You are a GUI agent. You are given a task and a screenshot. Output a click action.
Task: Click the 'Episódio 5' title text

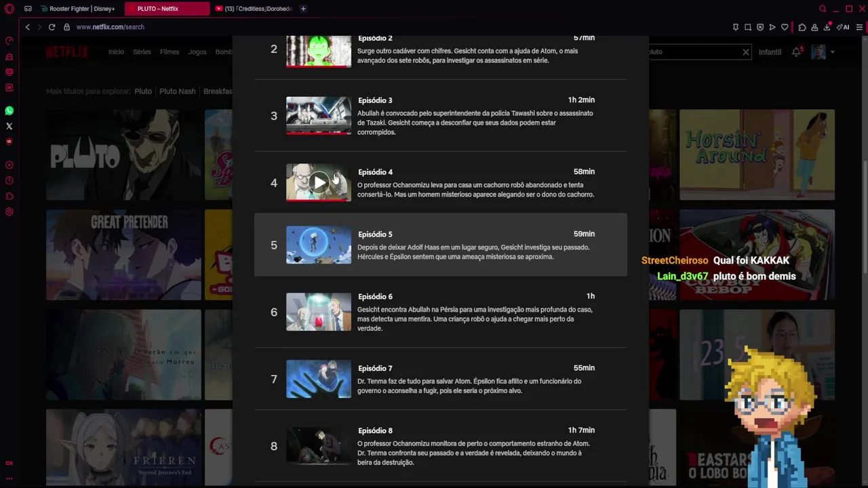pos(375,235)
